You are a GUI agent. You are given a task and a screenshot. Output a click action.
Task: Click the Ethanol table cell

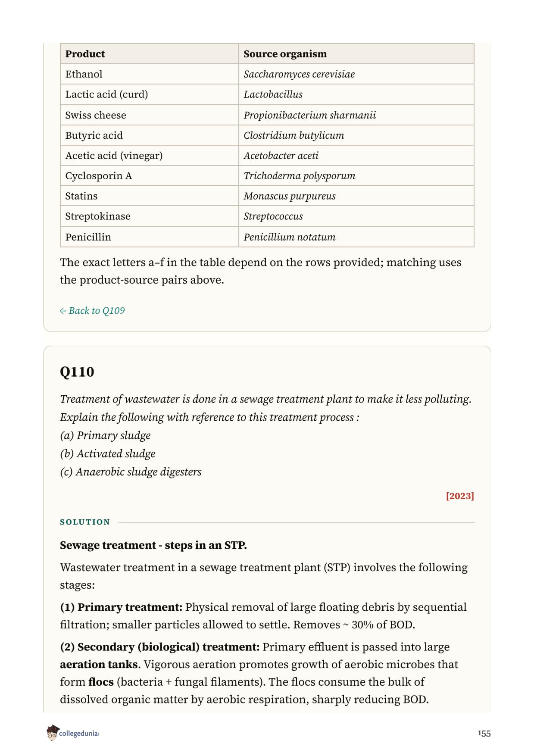click(149, 74)
